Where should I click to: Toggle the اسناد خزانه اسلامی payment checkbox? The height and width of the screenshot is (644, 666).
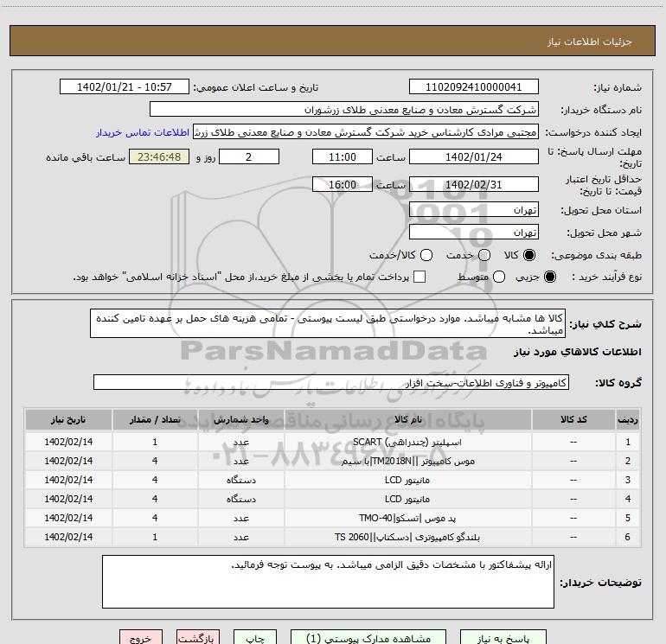pos(419,277)
